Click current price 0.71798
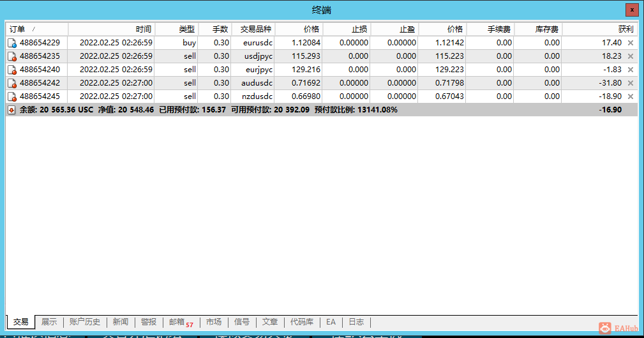Viewport: 644px width, 338px height. [449, 83]
